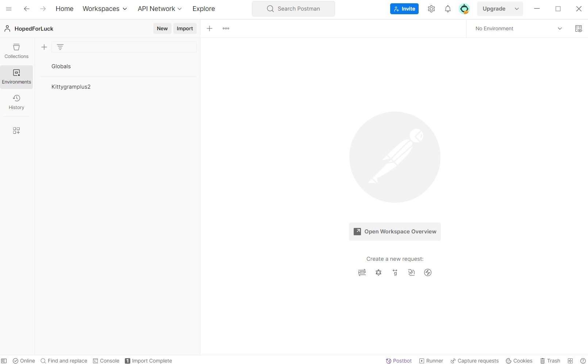Open the hamburger main menu

(x=9, y=9)
